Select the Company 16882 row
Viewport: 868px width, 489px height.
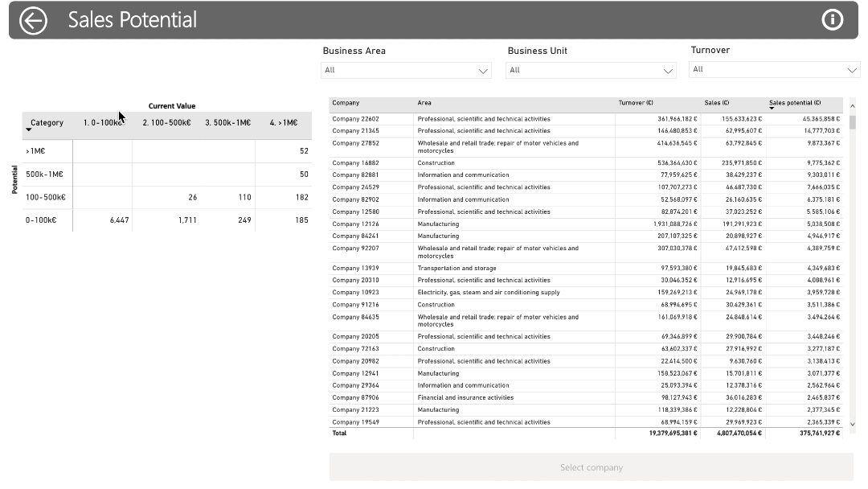(586, 163)
